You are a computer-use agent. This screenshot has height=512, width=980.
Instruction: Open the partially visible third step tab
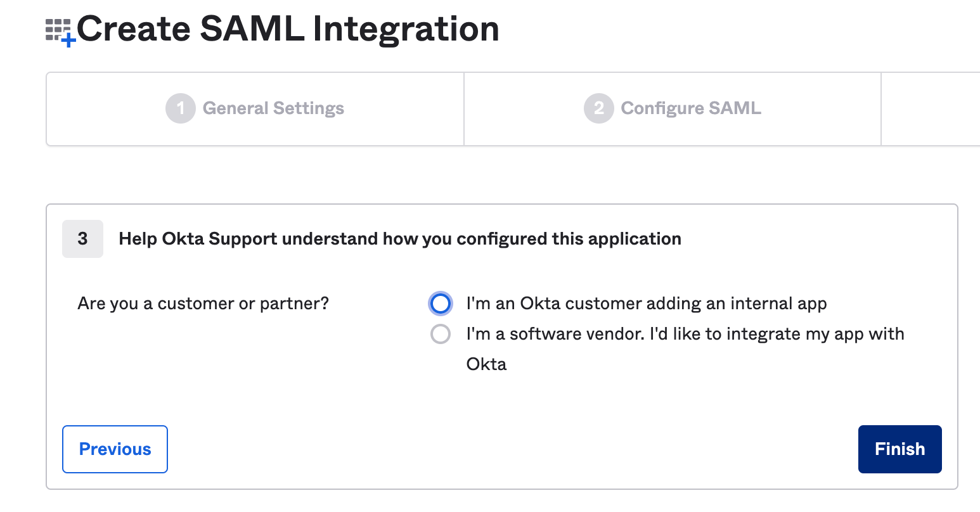coord(931,109)
